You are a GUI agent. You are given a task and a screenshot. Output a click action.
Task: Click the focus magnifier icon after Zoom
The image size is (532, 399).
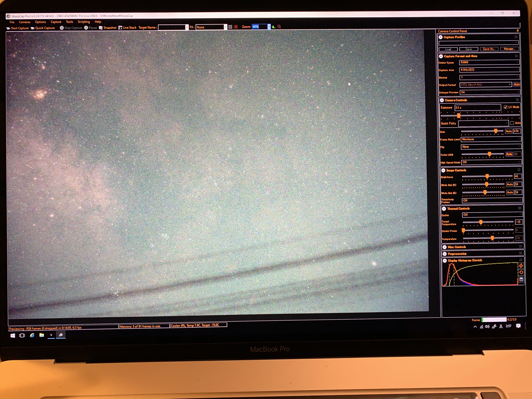[279, 27]
